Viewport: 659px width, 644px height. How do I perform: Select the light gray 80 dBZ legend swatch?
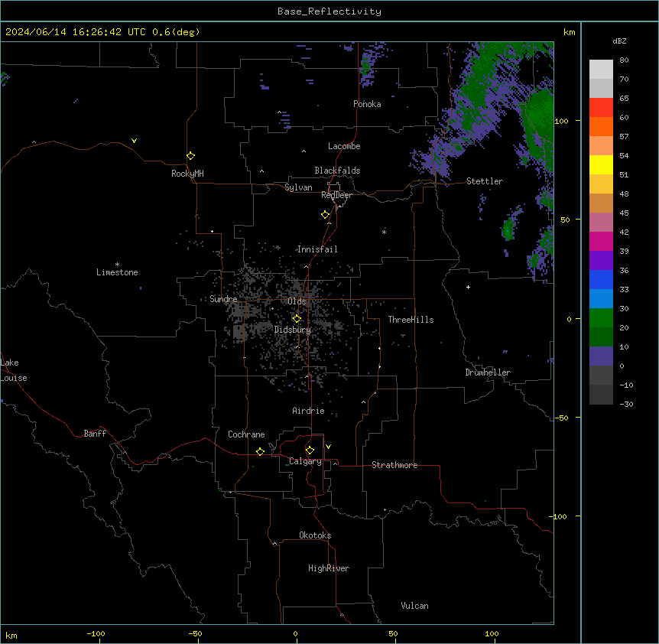click(x=601, y=70)
